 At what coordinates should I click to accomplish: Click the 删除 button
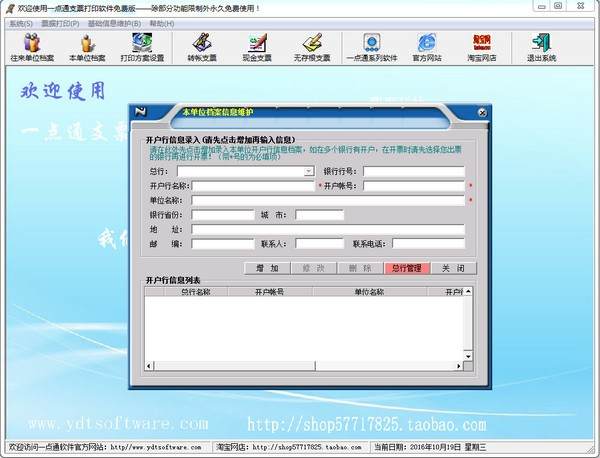pos(360,268)
